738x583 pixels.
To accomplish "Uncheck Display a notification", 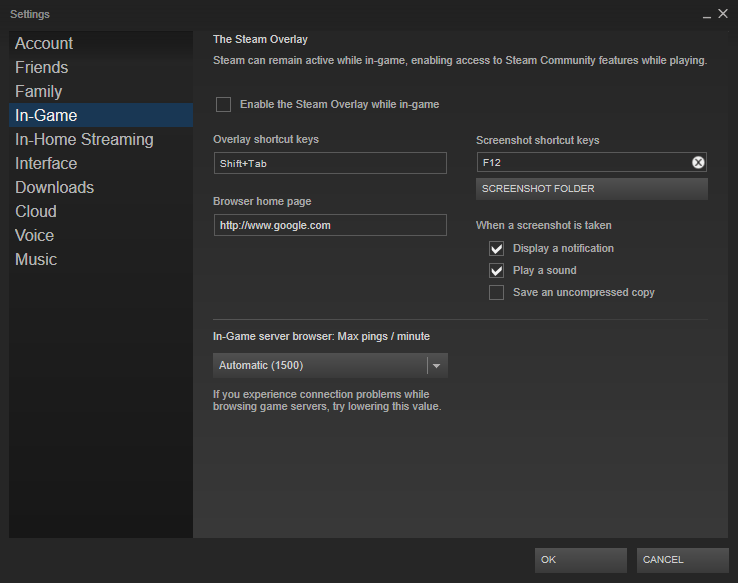I will (x=497, y=248).
